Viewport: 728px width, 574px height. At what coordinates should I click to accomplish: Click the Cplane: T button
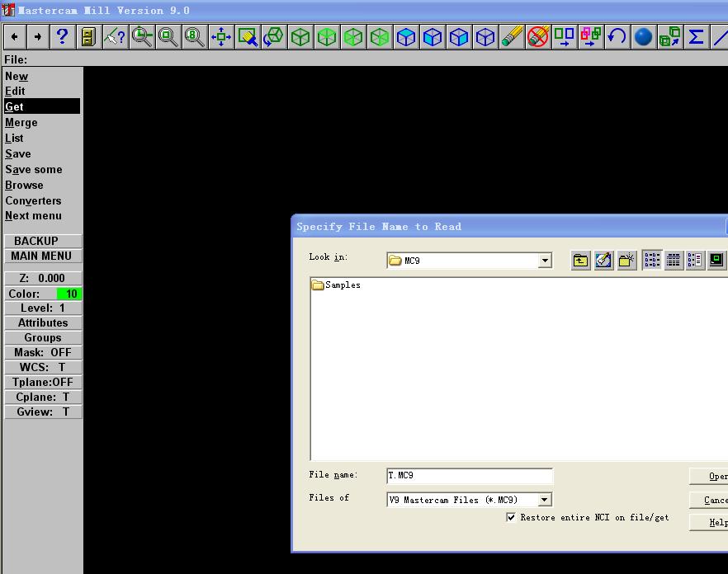click(x=43, y=397)
